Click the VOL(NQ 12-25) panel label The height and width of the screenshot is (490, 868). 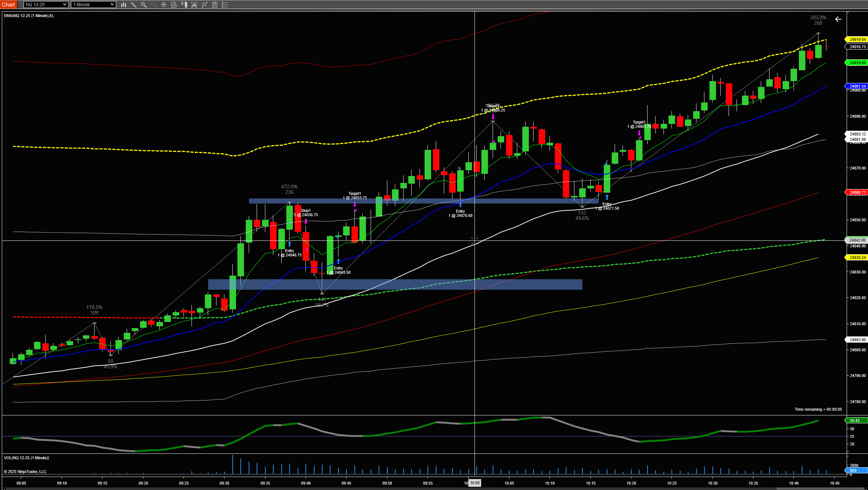pos(26,458)
